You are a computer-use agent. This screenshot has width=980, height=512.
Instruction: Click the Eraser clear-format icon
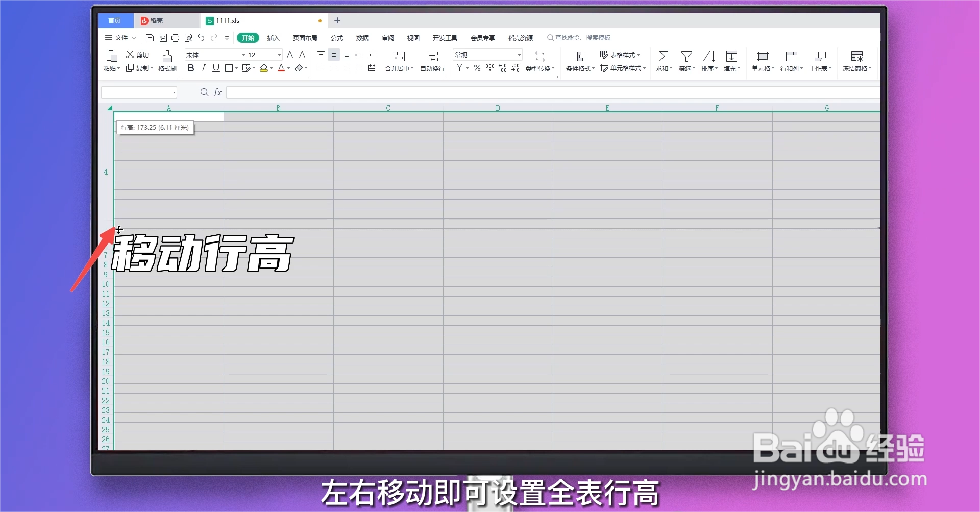(299, 68)
